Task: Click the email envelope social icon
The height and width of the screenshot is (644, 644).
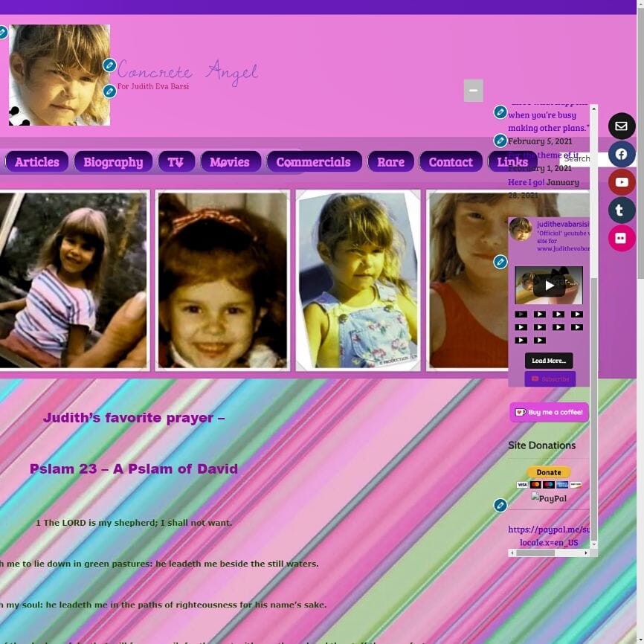Action: 622,126
